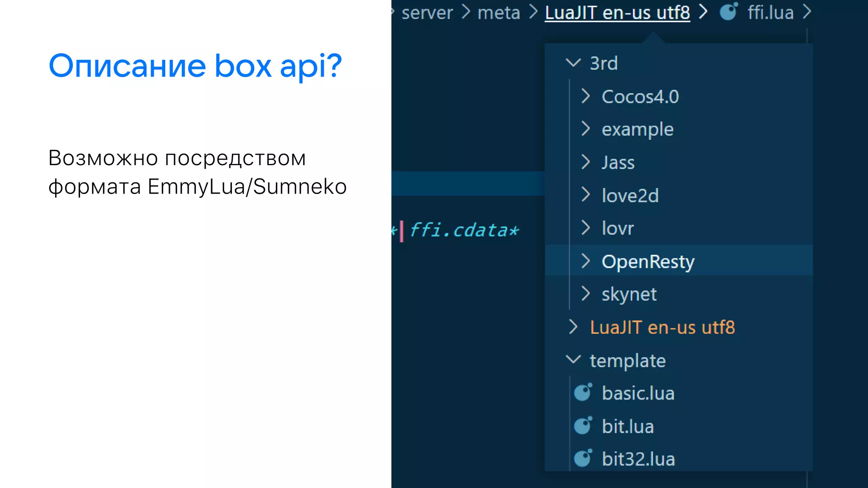The height and width of the screenshot is (488, 868).
Task: Collapse the template folder chevron
Action: (x=573, y=360)
